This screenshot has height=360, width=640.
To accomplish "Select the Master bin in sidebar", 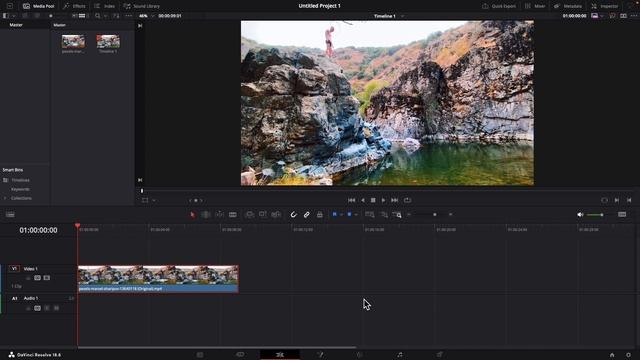I will pos(16,25).
